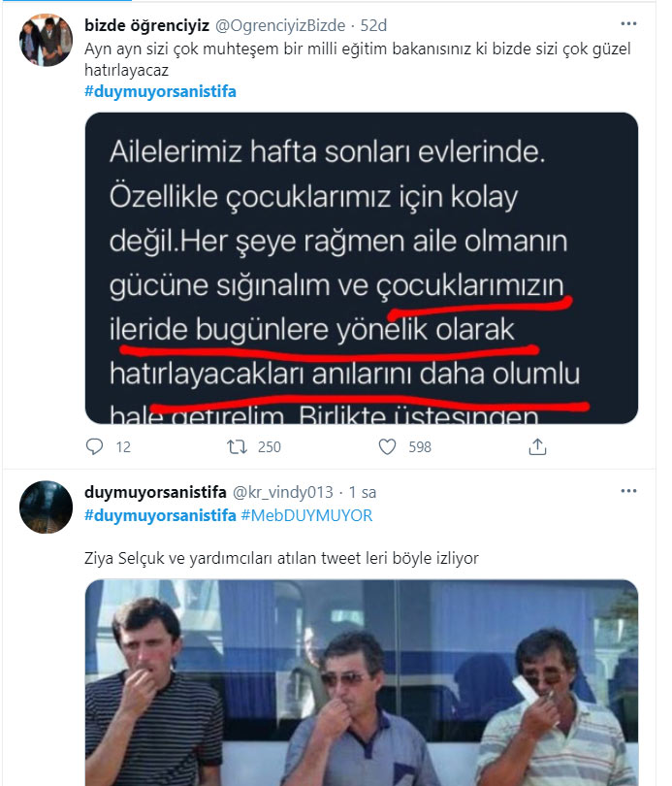The width and height of the screenshot is (672, 786).
Task: Click the bizde öğrenciyiz display name
Action: 147,23
